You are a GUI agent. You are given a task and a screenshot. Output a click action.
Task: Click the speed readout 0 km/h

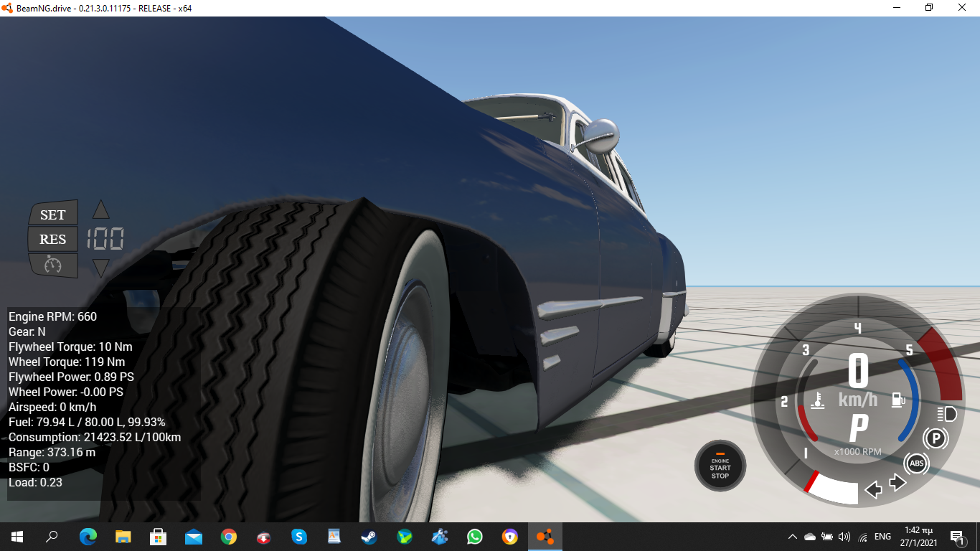(858, 381)
